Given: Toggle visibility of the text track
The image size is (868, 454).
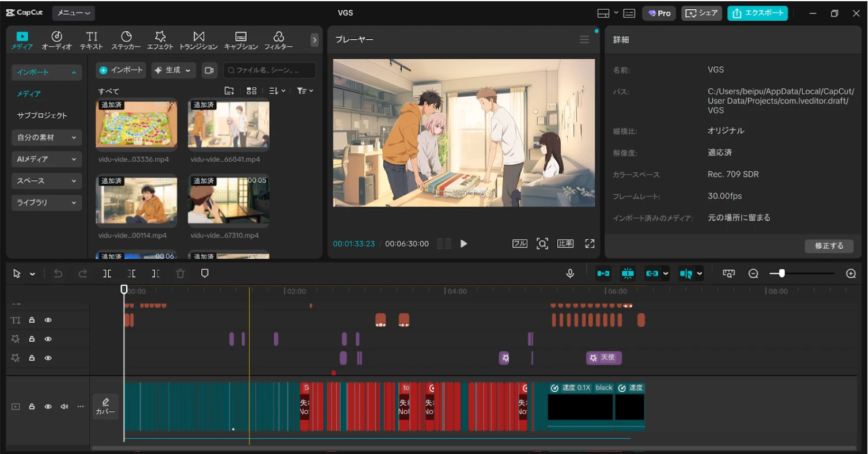Looking at the screenshot, I should coord(48,320).
